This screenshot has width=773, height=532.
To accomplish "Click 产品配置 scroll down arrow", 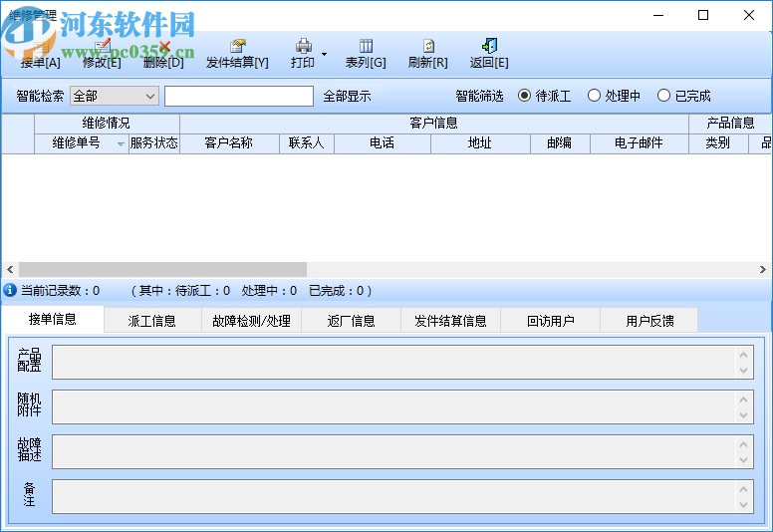I will pyautogui.click(x=744, y=371).
